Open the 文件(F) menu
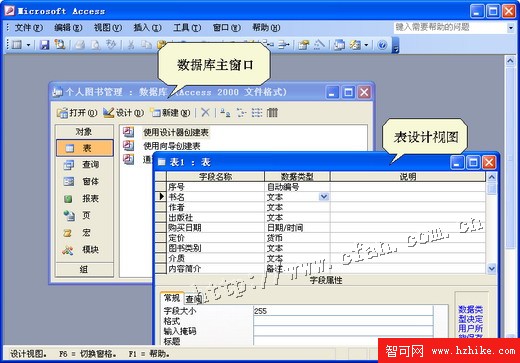 point(28,27)
